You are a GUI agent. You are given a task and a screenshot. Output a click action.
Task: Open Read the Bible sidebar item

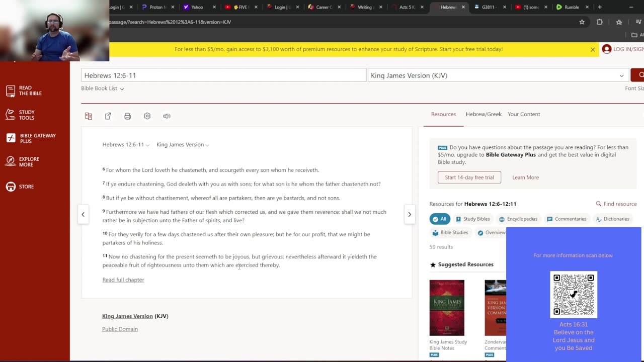point(24,90)
